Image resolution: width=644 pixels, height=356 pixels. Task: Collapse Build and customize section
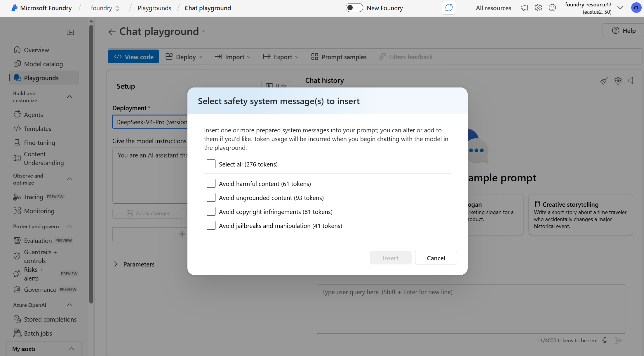(69, 97)
